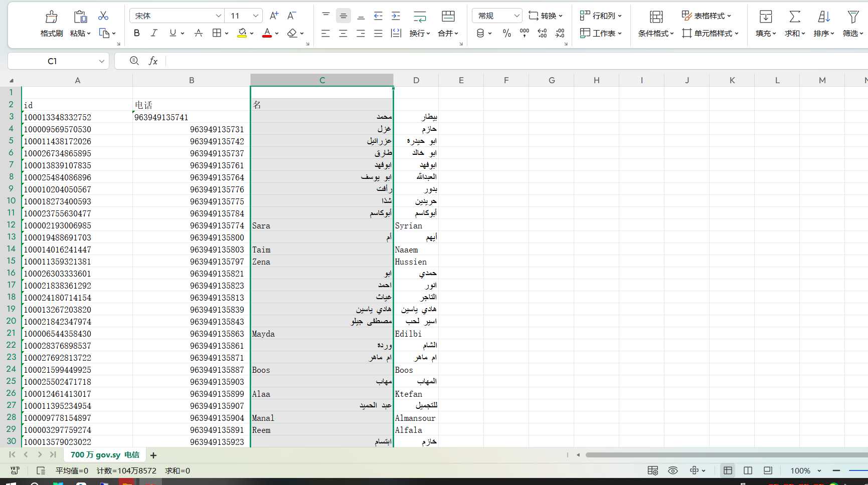
Task: Open Cell Style (单元格样式) dropdown
Action: (710, 33)
